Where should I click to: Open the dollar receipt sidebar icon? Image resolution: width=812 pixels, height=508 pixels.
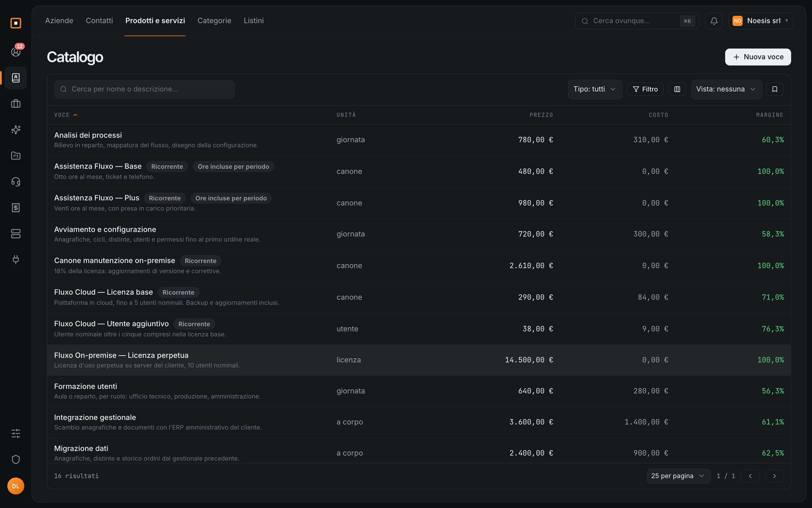[x=16, y=208]
